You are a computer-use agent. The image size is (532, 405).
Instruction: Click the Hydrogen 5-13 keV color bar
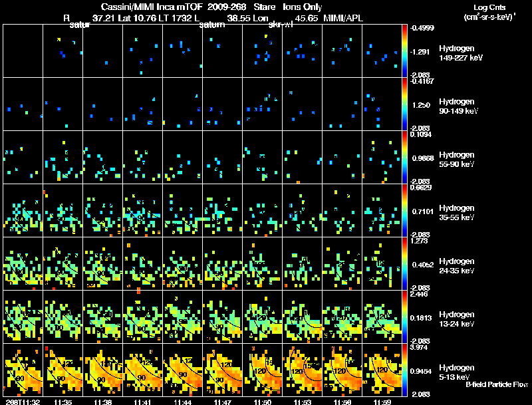404,370
